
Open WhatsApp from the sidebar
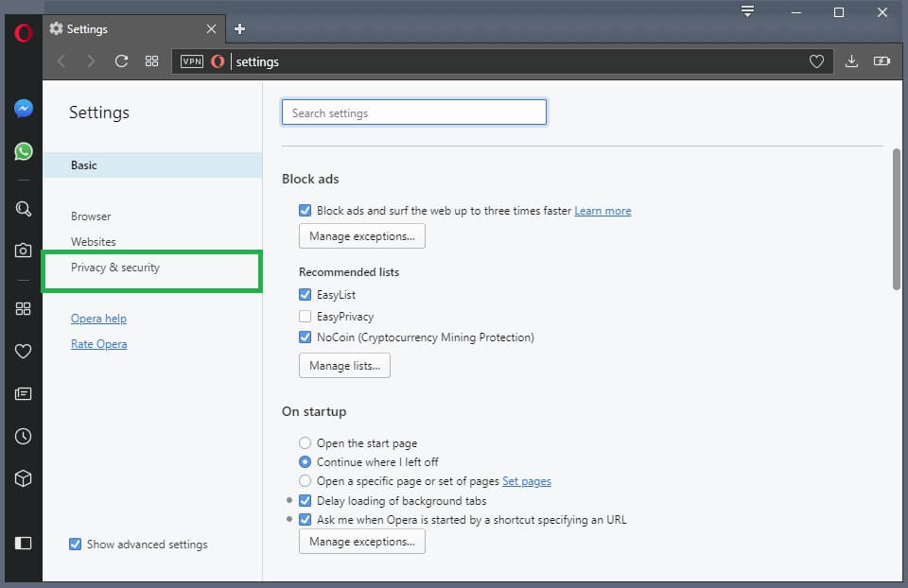pos(22,150)
